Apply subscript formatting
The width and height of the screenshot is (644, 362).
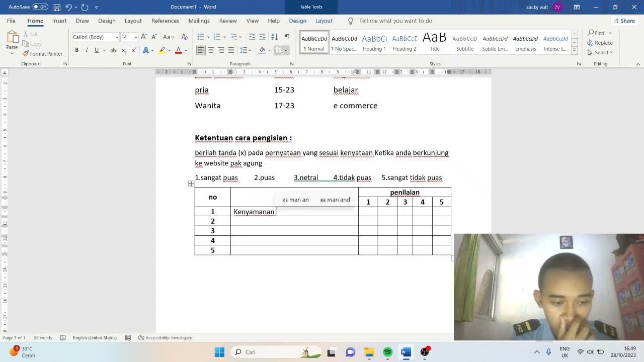tap(124, 50)
